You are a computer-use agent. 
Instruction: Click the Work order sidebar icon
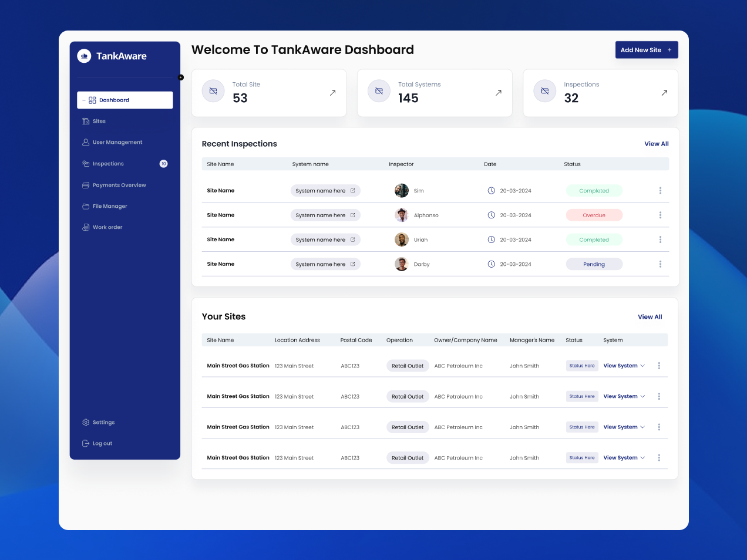click(86, 227)
